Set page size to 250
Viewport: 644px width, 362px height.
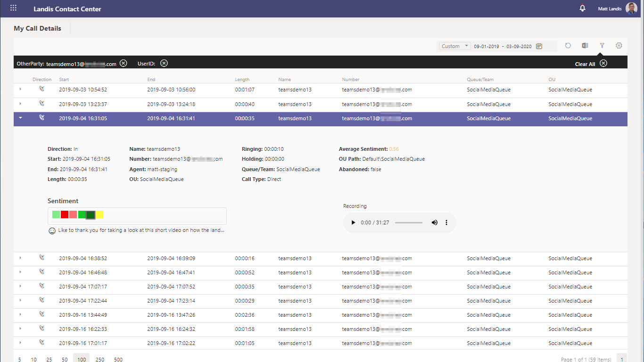tap(100, 359)
